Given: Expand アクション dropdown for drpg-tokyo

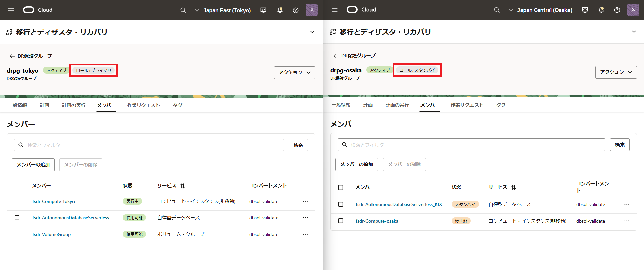Looking at the screenshot, I should (x=295, y=73).
